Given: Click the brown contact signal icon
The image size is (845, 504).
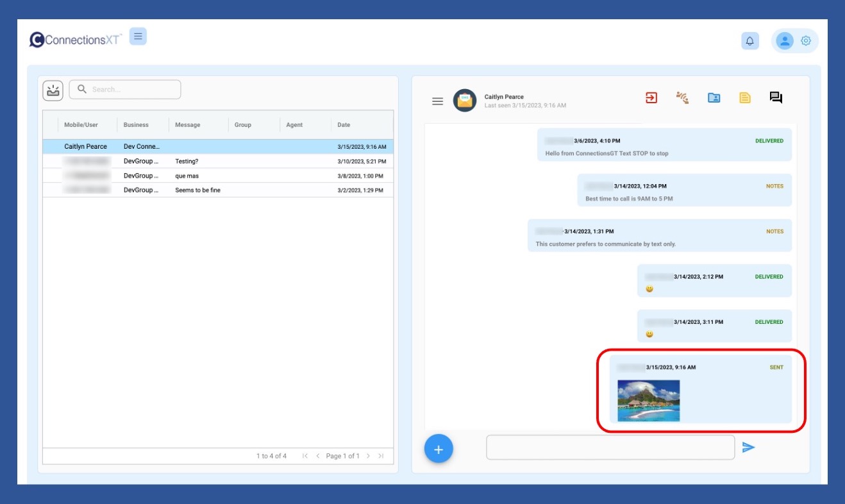Looking at the screenshot, I should (x=682, y=98).
